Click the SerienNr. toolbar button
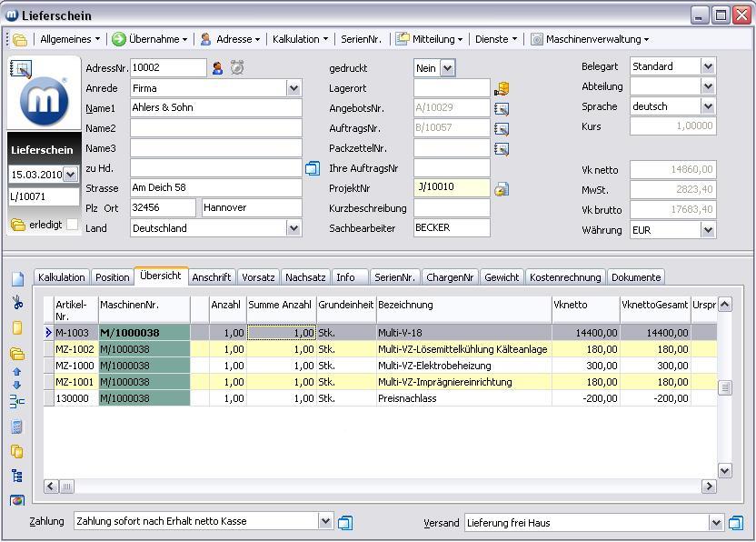This screenshot has width=756, height=542. pyautogui.click(x=361, y=39)
